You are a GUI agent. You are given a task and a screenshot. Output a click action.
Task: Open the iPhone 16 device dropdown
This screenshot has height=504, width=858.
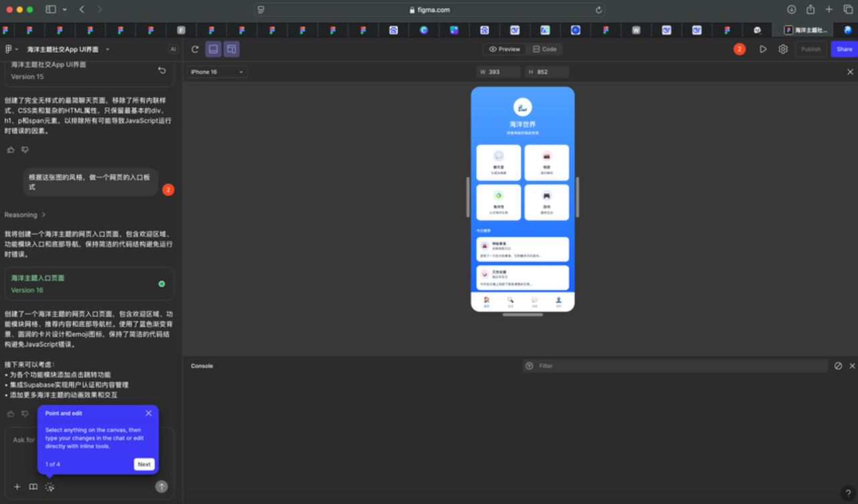pyautogui.click(x=217, y=72)
